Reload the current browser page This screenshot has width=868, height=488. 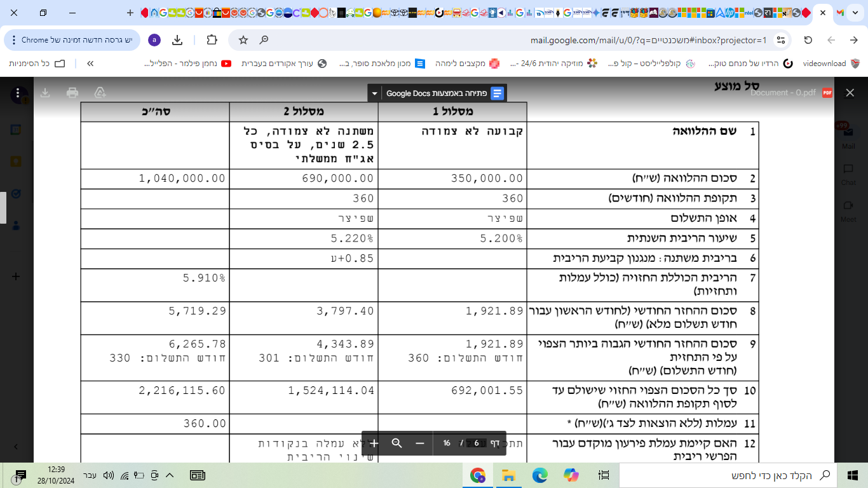point(808,40)
